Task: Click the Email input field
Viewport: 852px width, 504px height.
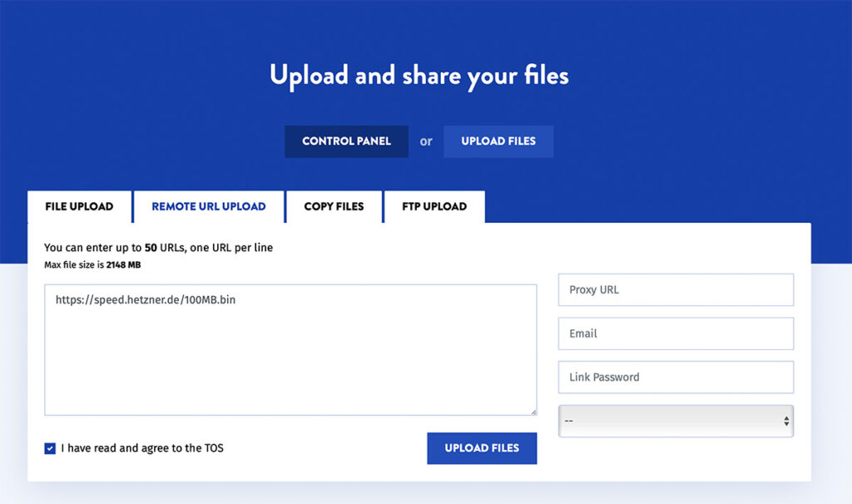Action: [x=676, y=334]
